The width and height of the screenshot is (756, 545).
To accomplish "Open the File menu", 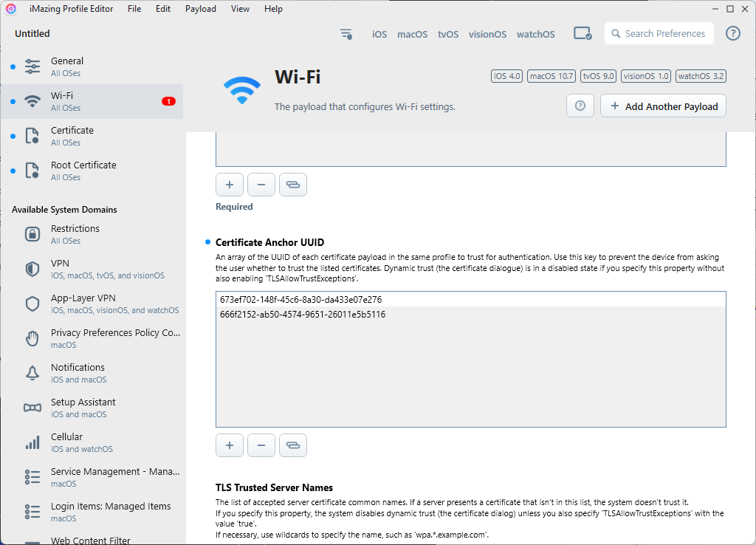I will click(x=134, y=9).
